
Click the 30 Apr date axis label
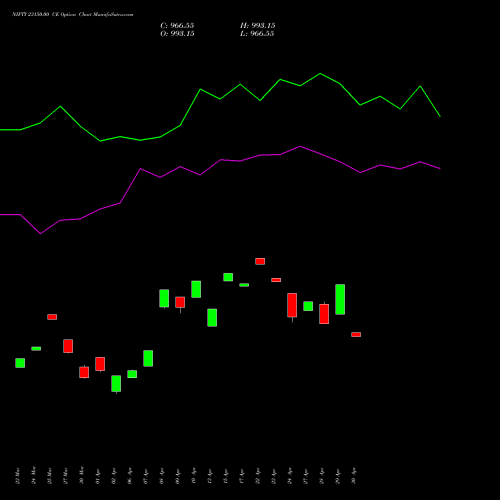(x=354, y=476)
